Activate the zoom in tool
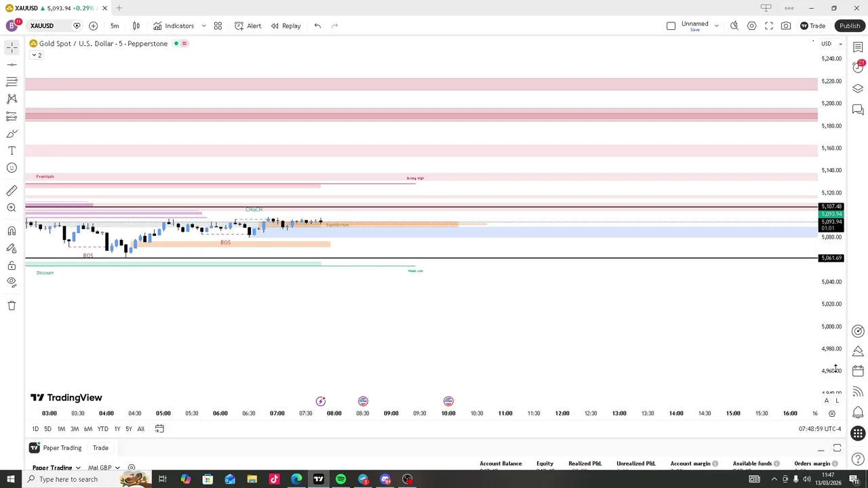The width and height of the screenshot is (868, 488). 12,208
